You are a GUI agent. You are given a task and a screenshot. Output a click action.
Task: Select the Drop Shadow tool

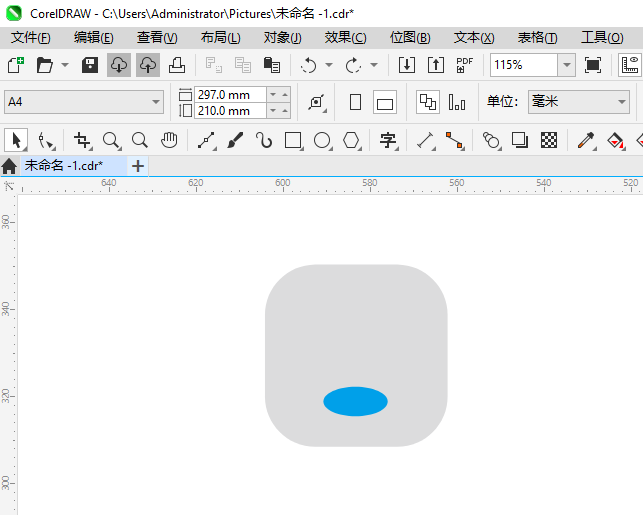[520, 140]
